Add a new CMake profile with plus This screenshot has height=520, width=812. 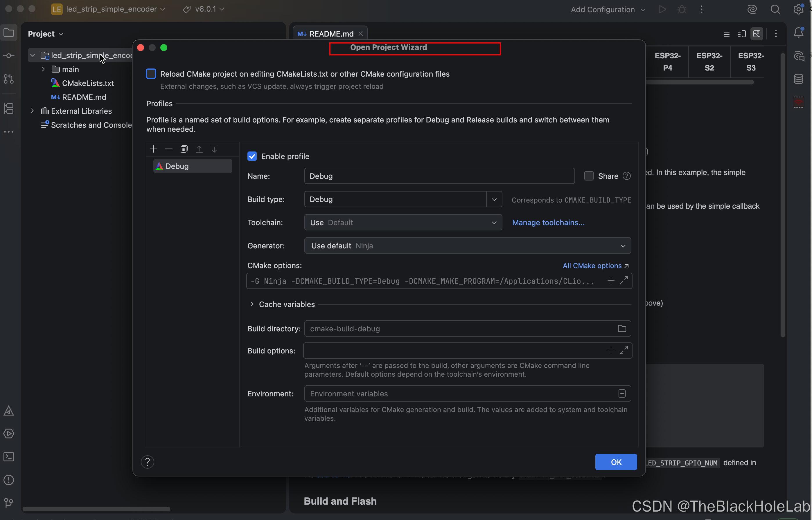(x=153, y=149)
